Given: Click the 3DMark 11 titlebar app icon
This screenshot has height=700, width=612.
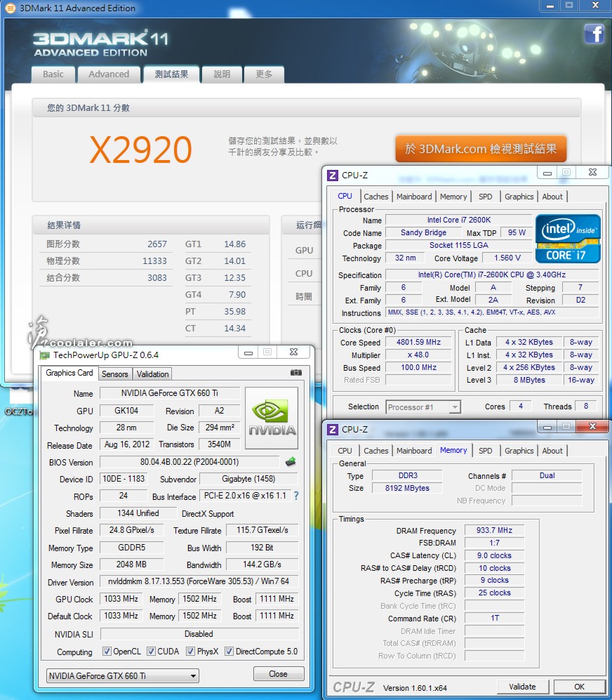Looking at the screenshot, I should coord(10,8).
